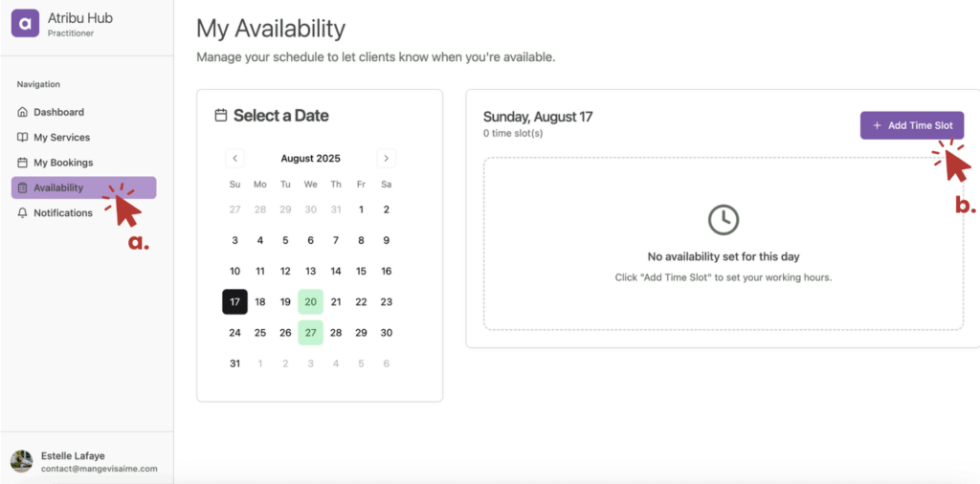The width and height of the screenshot is (980, 484).
Task: Select August 27 highlighted in green
Action: point(310,333)
